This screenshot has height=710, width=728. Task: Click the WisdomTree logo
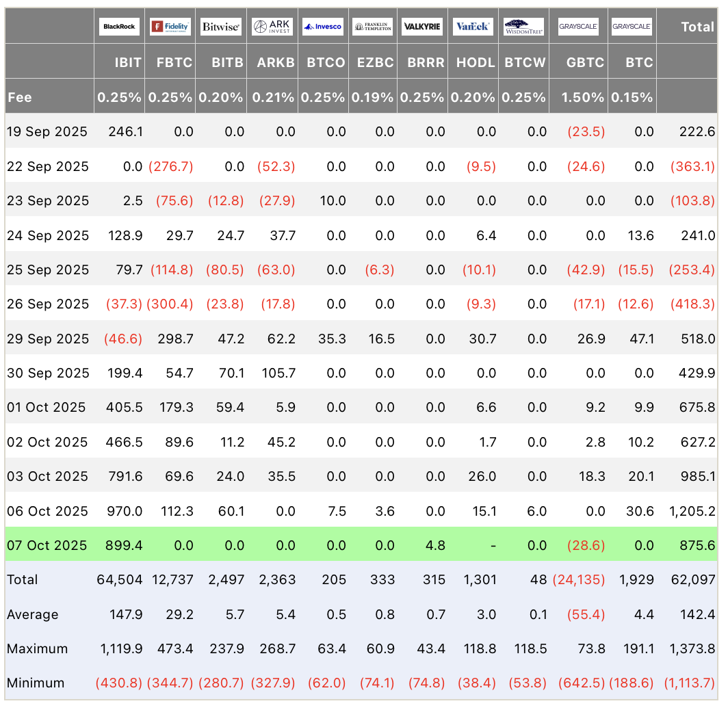click(523, 27)
